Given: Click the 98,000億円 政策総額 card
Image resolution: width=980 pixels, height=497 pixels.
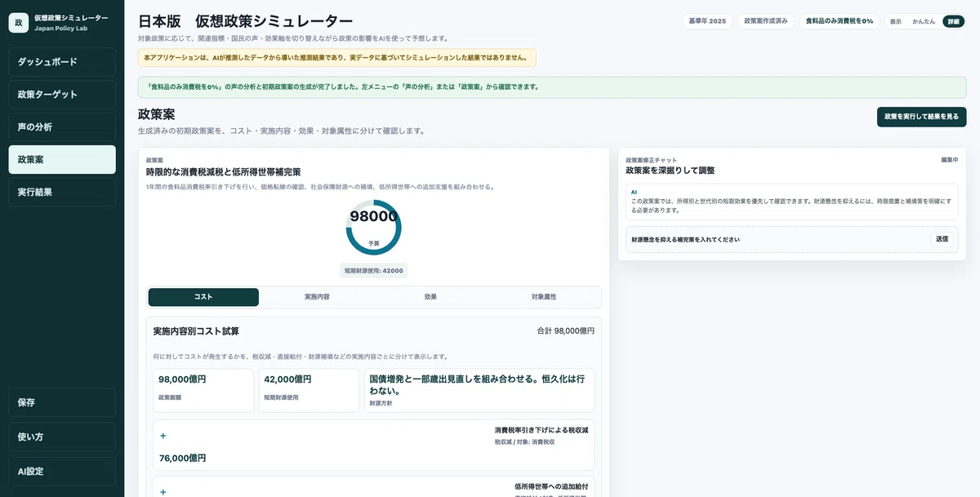Looking at the screenshot, I should [203, 390].
